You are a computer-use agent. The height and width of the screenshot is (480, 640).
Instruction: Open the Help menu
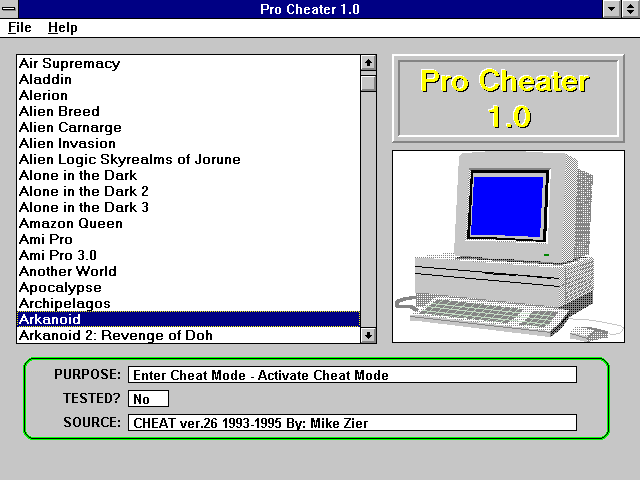coord(62,27)
